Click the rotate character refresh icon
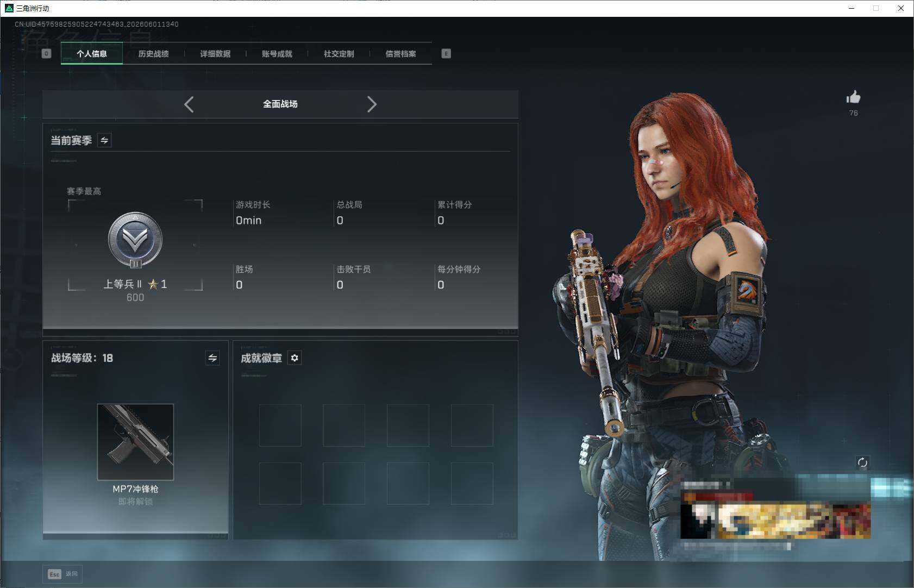This screenshot has width=914, height=588. [862, 462]
